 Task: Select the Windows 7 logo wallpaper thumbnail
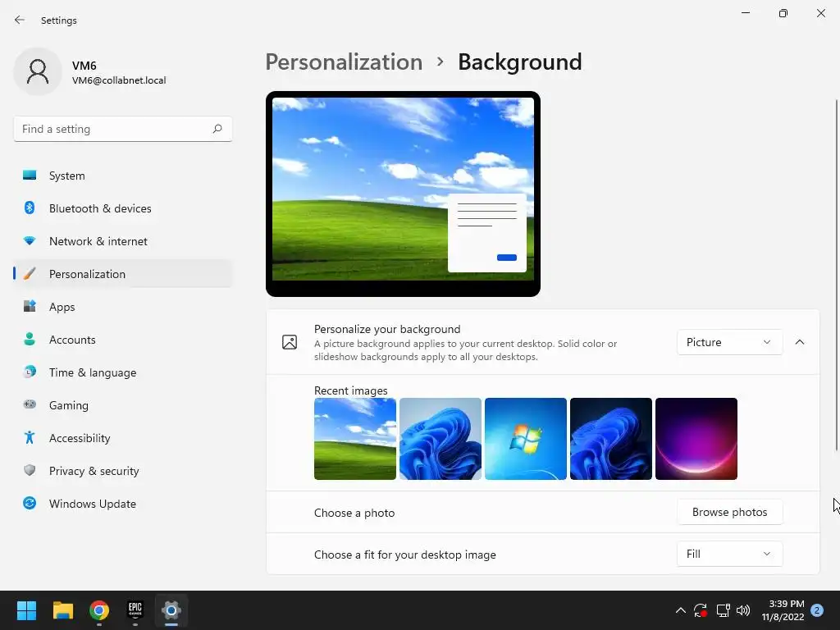coord(526,439)
